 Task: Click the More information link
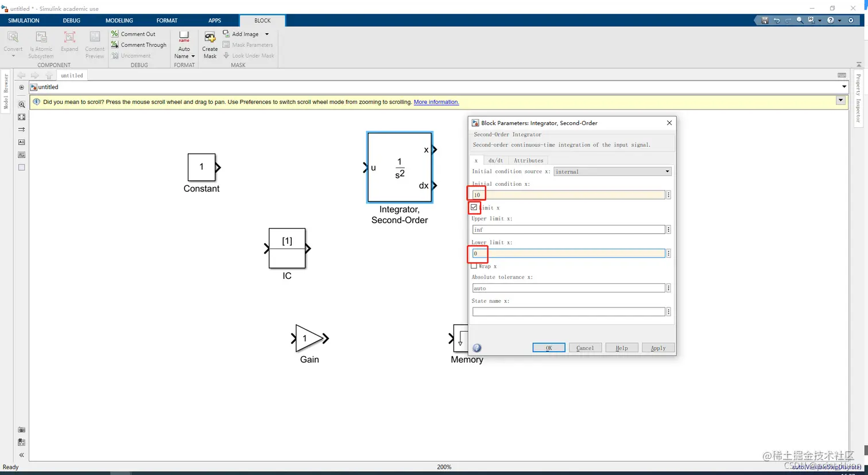tap(436, 102)
